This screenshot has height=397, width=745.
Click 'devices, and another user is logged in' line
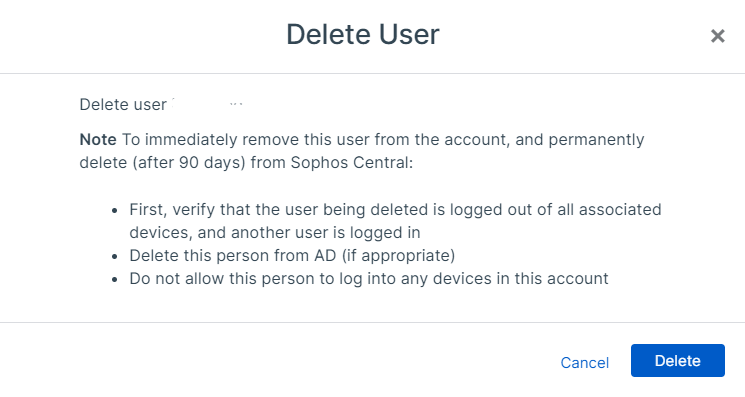(x=275, y=232)
